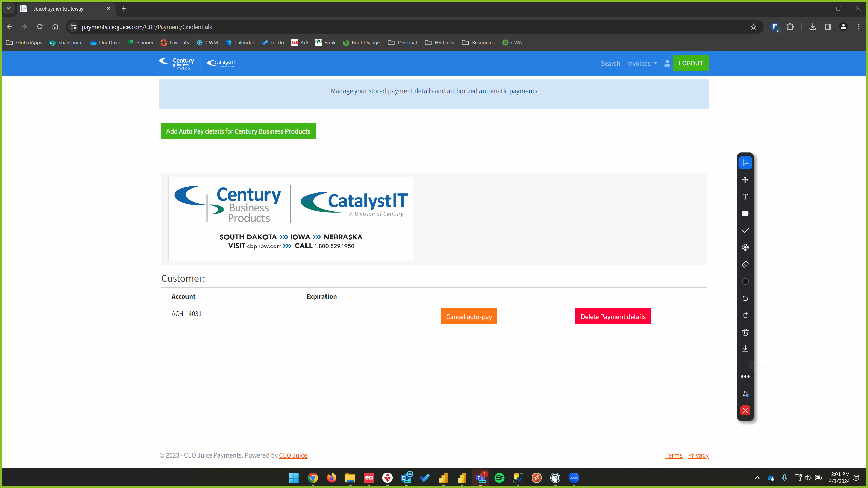Choose the eraser tool in annotation toolbar
Viewport: 868px width, 488px height.
point(745,264)
